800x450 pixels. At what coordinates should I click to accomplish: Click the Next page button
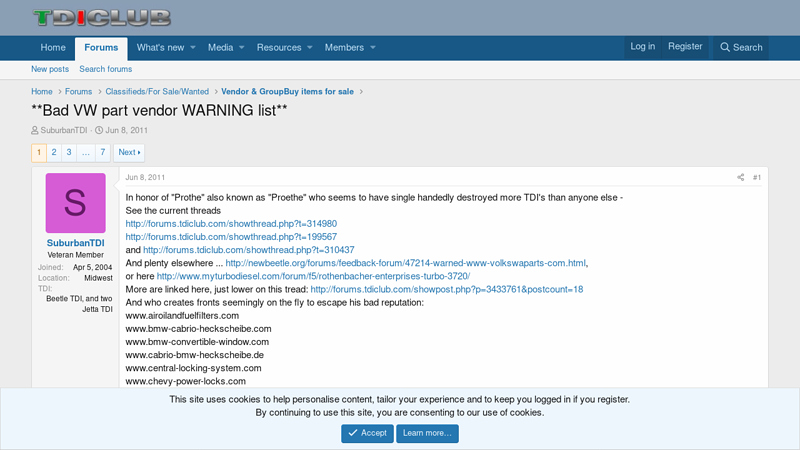(x=129, y=152)
